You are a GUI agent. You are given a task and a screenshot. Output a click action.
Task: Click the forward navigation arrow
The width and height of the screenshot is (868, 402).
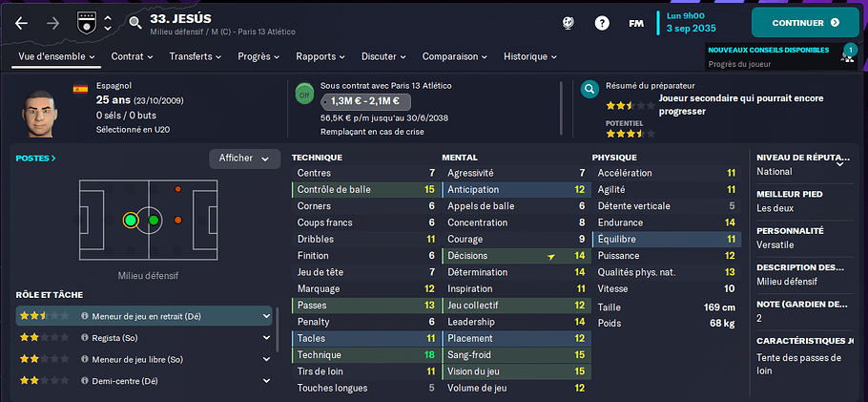(53, 23)
